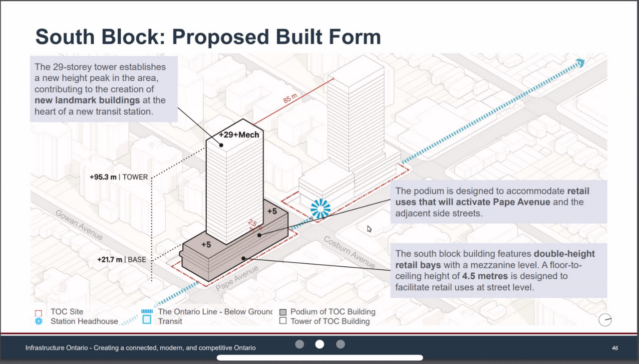The width and height of the screenshot is (639, 364).
Task: Click the "+21.7 m | BASE" height label
Action: pos(122,259)
